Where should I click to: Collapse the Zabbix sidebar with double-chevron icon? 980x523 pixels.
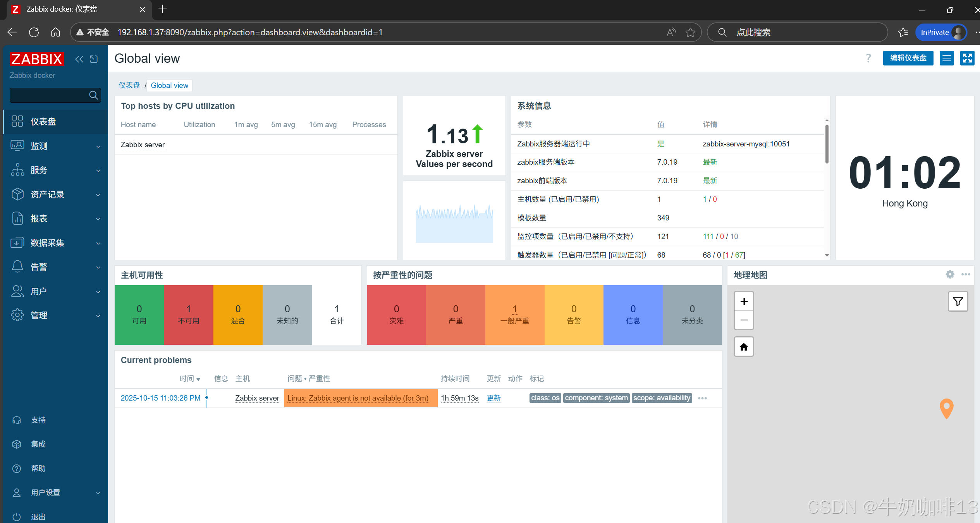coord(79,59)
